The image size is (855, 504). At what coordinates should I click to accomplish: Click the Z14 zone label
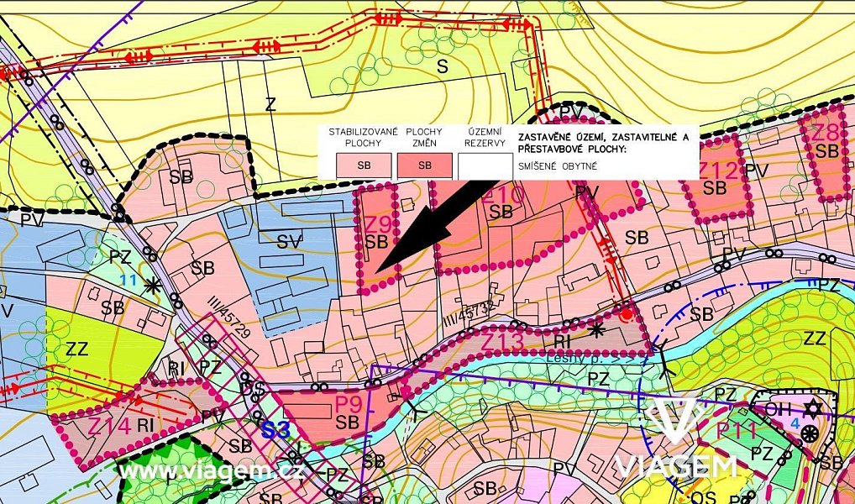[x=109, y=426]
